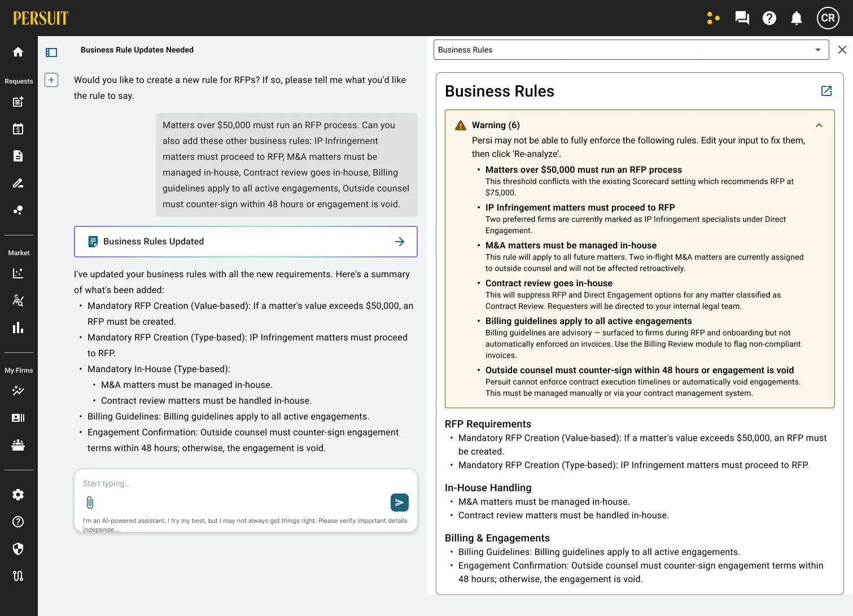This screenshot has height=616, width=853.
Task: Open the CR user profile avatar
Action: tap(828, 18)
